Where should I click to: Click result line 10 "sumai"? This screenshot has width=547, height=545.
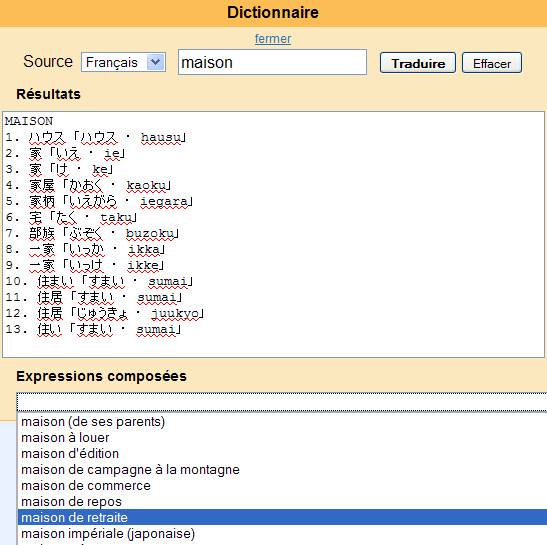pyautogui.click(x=99, y=282)
